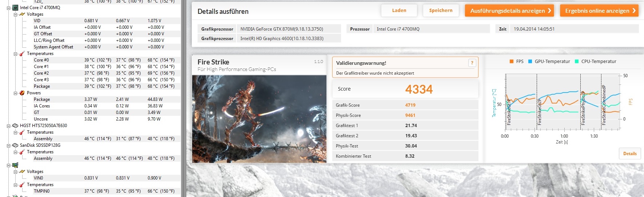Image resolution: width=644 pixels, height=197 pixels.
Task: Click the Intel Core i7 4700MQ processor chip icon
Action: (15, 7)
